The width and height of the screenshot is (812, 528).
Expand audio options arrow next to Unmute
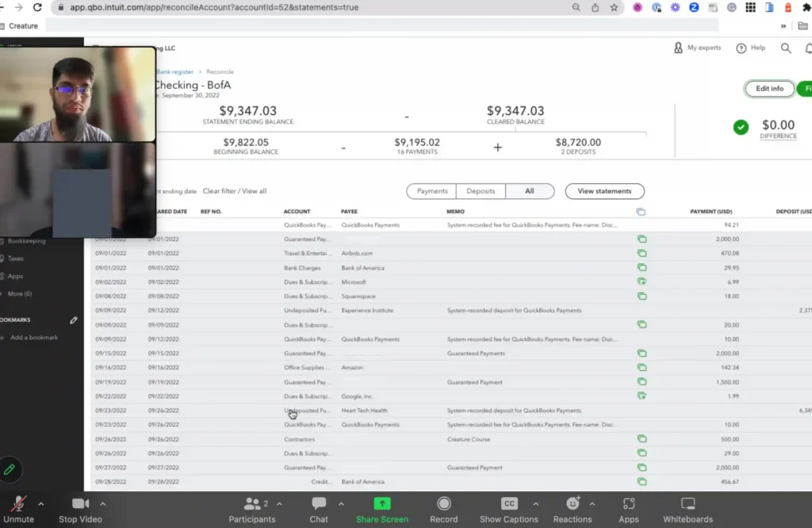[41, 503]
